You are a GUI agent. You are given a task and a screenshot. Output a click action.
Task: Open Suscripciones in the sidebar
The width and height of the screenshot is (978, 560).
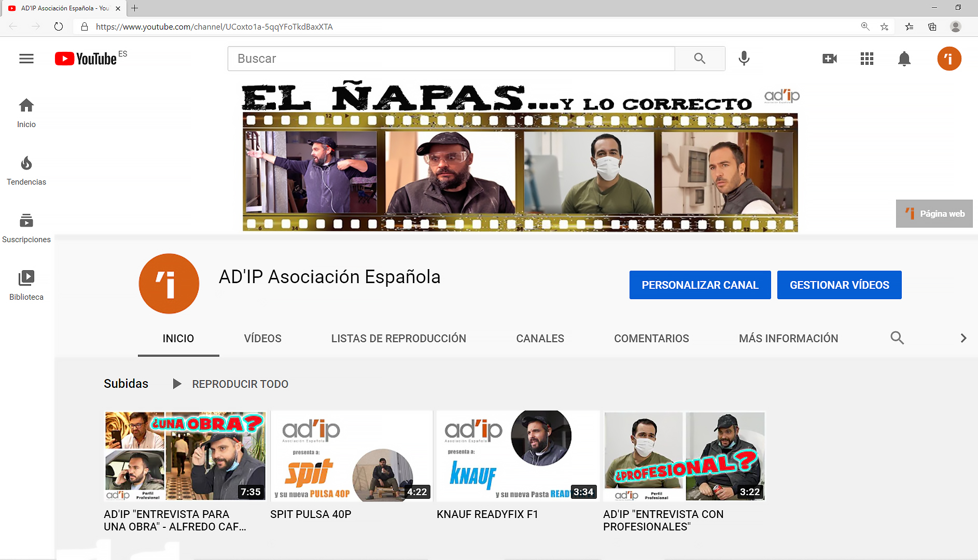click(x=26, y=228)
